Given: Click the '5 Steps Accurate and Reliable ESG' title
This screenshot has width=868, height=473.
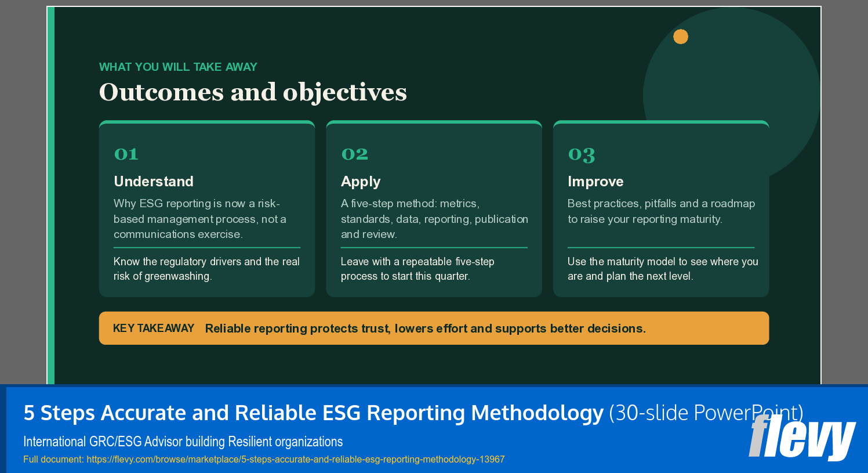Looking at the screenshot, I should [x=314, y=413].
